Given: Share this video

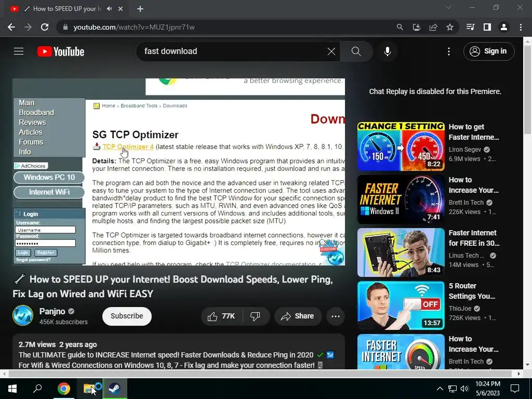Looking at the screenshot, I should point(298,316).
